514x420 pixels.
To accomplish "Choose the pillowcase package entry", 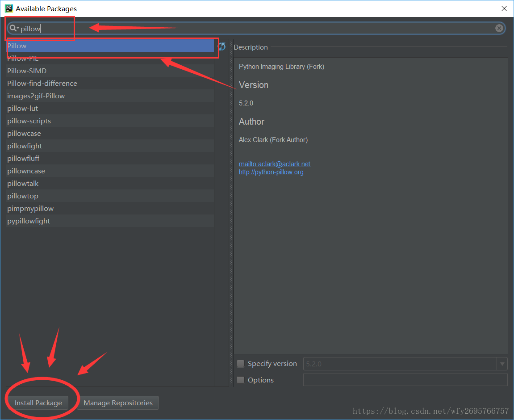I will point(24,134).
